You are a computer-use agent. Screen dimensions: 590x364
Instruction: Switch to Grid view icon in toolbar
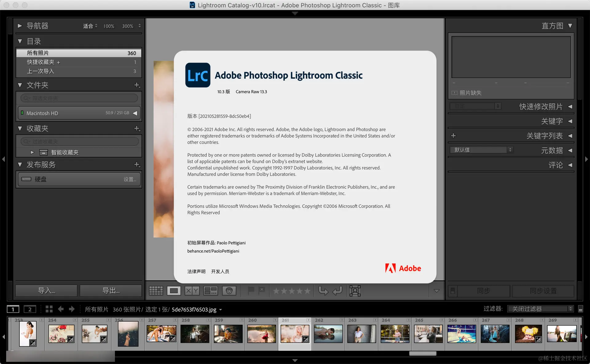(x=156, y=291)
